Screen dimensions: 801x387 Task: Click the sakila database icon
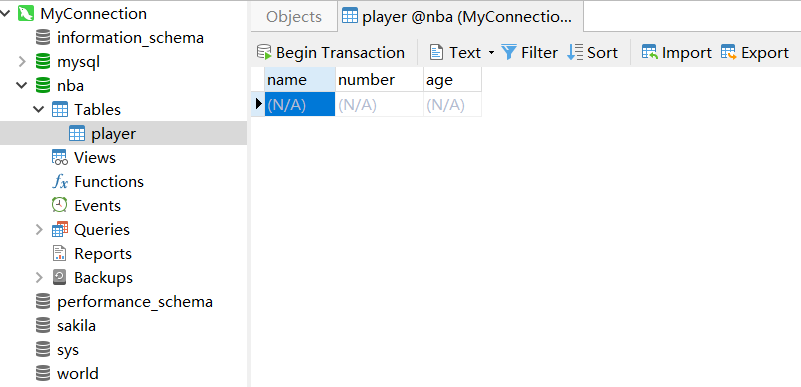pyautogui.click(x=43, y=326)
